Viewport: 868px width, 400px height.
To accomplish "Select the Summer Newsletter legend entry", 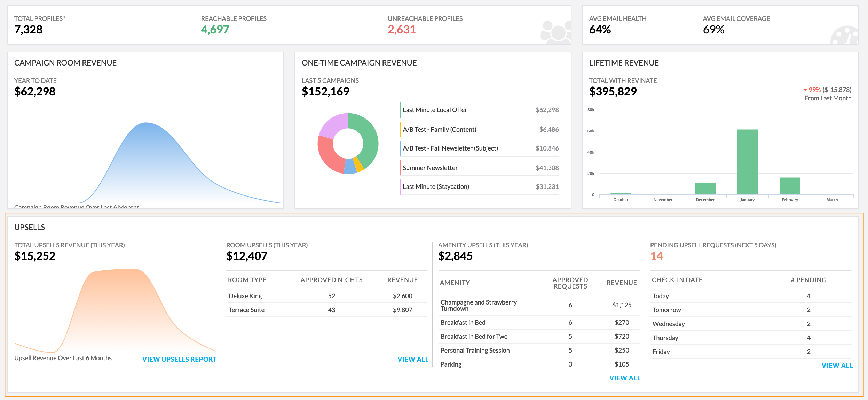I will [x=430, y=167].
